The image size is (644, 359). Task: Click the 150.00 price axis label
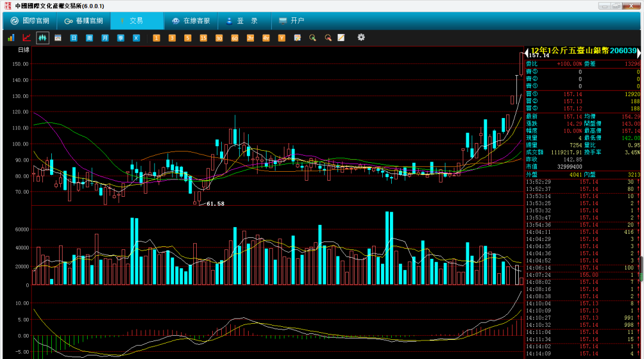click(x=20, y=64)
